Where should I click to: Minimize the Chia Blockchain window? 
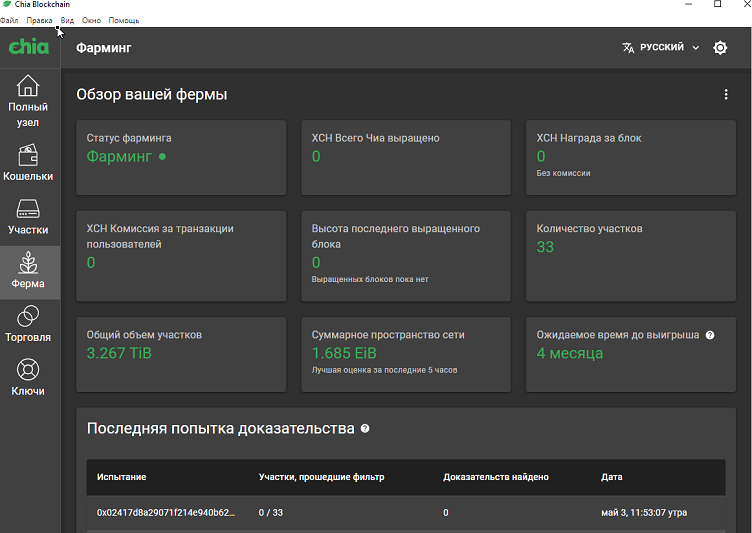click(689, 4)
